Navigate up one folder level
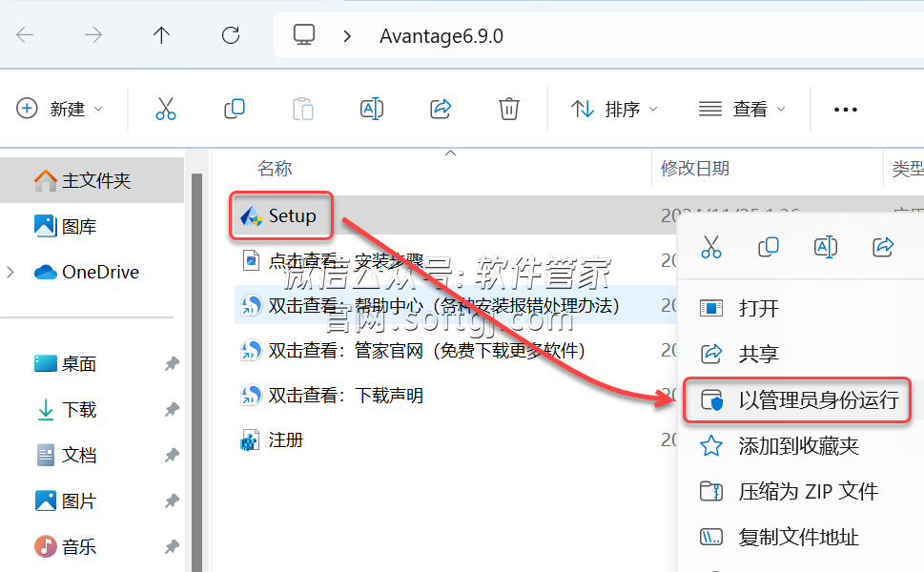 point(161,35)
